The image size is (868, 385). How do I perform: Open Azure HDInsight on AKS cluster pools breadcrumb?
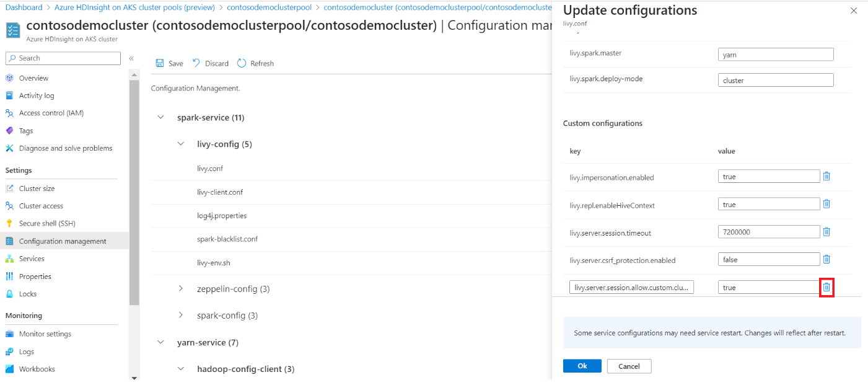134,7
